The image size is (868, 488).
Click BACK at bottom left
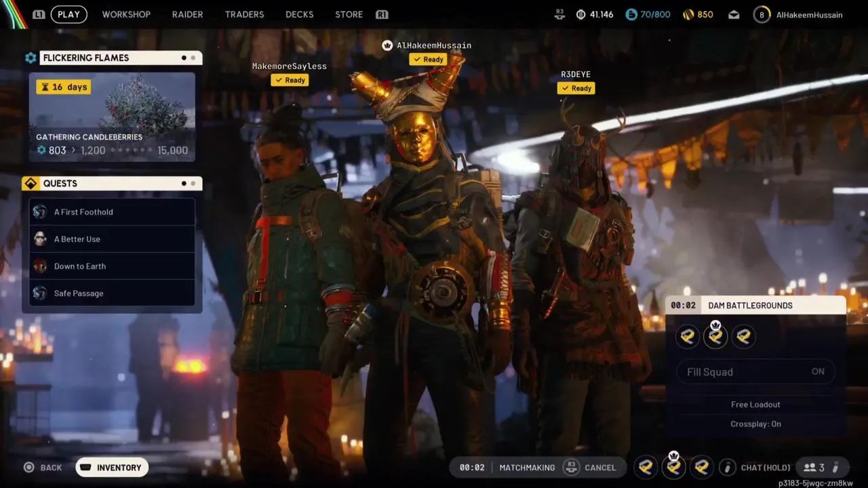click(x=51, y=468)
